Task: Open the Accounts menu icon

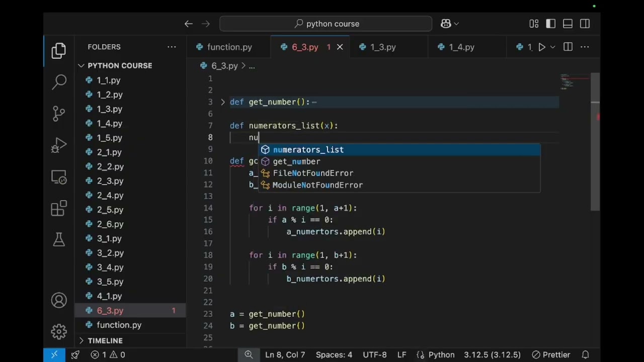Action: pyautogui.click(x=59, y=301)
